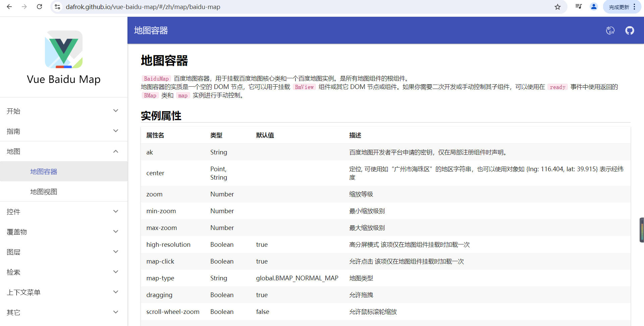Expand the 控件 sidebar section
Image resolution: width=644 pixels, height=326 pixels.
(64, 212)
